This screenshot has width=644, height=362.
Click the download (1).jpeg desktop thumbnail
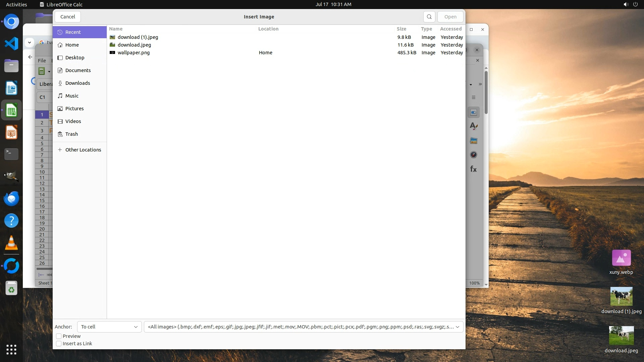click(x=621, y=297)
